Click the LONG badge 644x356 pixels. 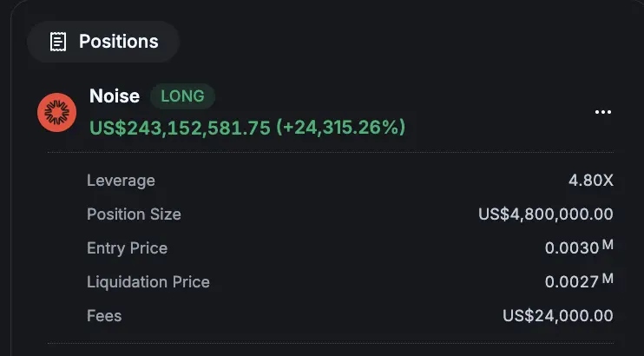182,96
